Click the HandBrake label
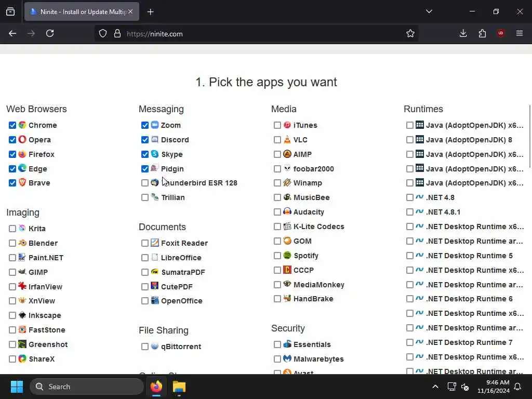The height and width of the screenshot is (399, 532). click(x=313, y=299)
